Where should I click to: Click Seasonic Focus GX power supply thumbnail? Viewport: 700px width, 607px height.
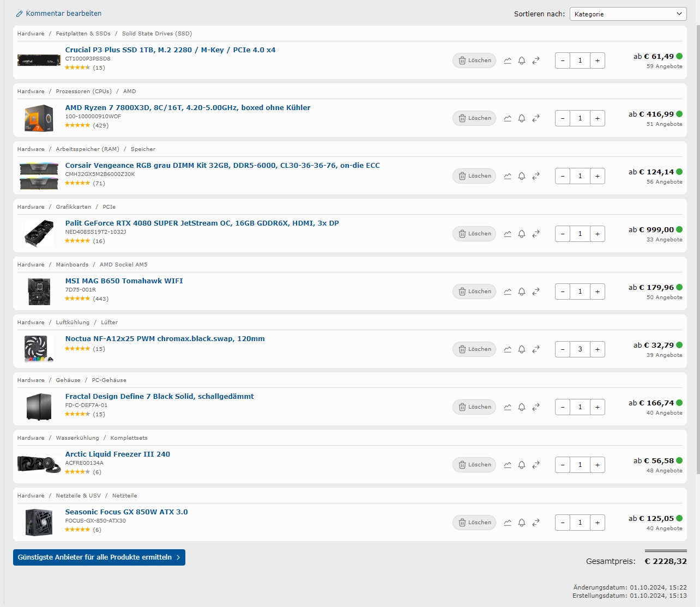coord(39,522)
